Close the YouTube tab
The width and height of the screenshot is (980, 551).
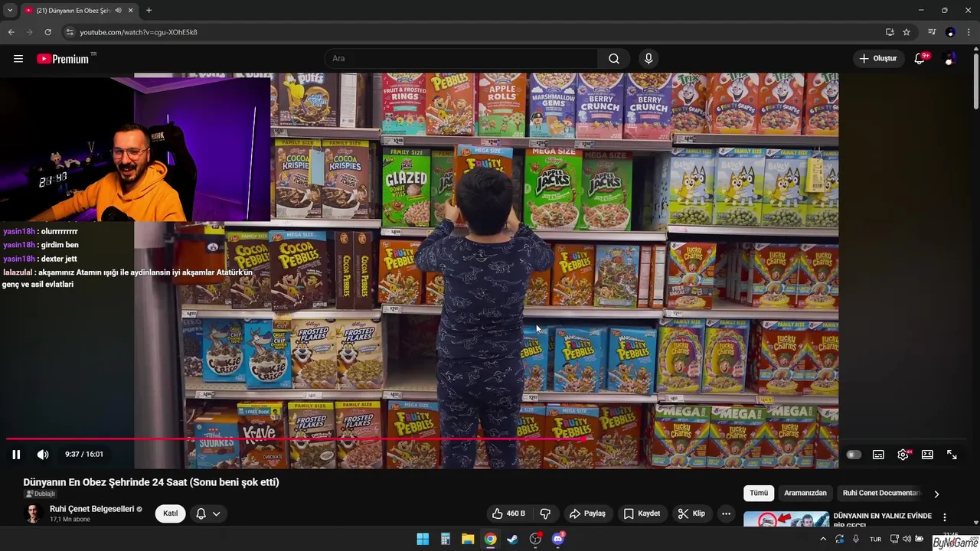[131, 10]
